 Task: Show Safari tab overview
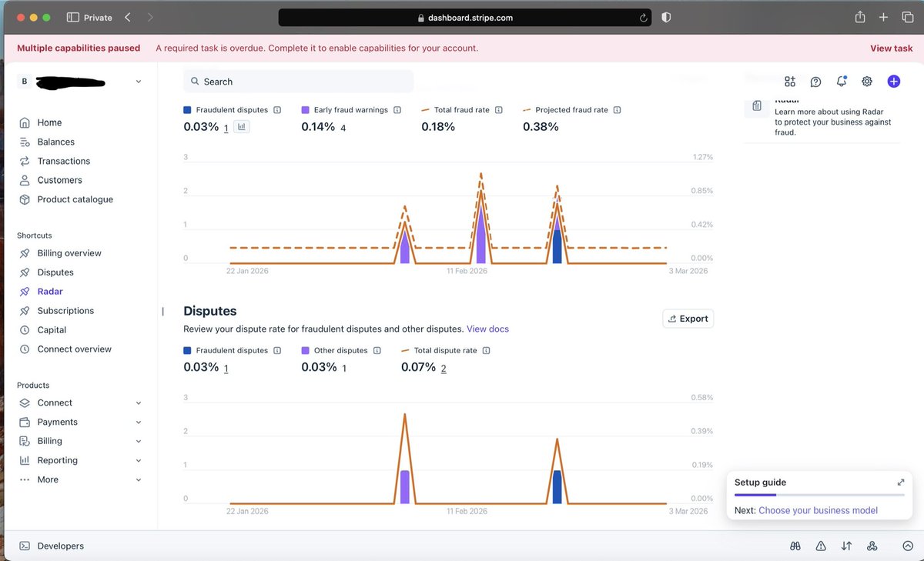pos(907,17)
